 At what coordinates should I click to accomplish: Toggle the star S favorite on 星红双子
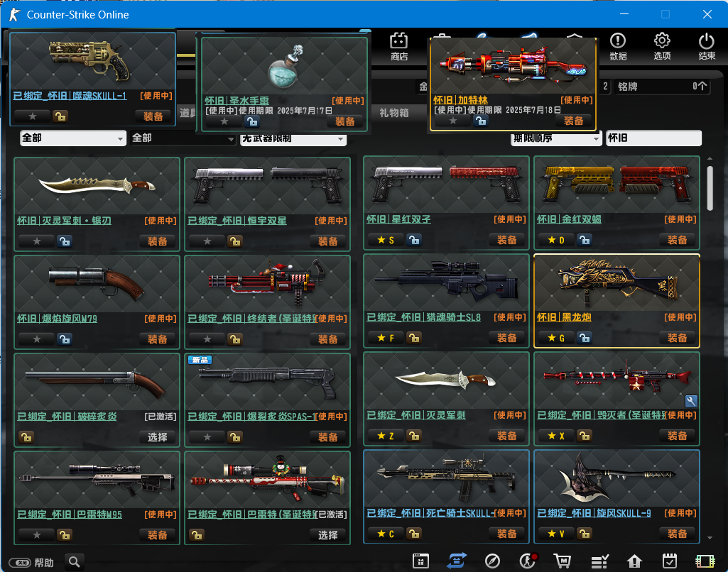pos(386,240)
